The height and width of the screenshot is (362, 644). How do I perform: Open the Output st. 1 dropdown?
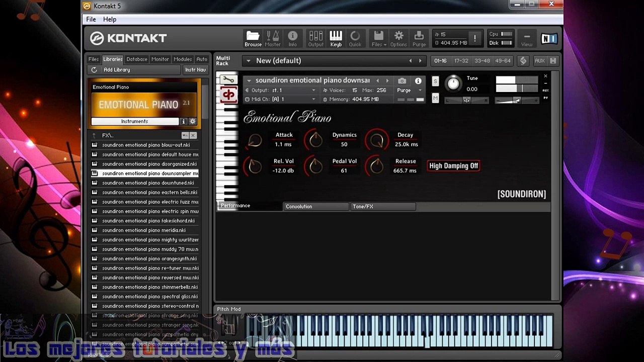point(313,90)
